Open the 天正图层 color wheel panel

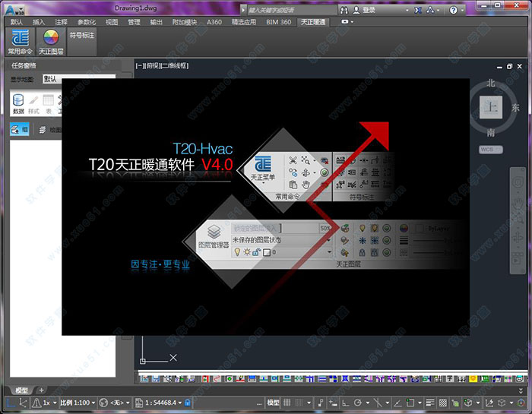pyautogui.click(x=51, y=42)
